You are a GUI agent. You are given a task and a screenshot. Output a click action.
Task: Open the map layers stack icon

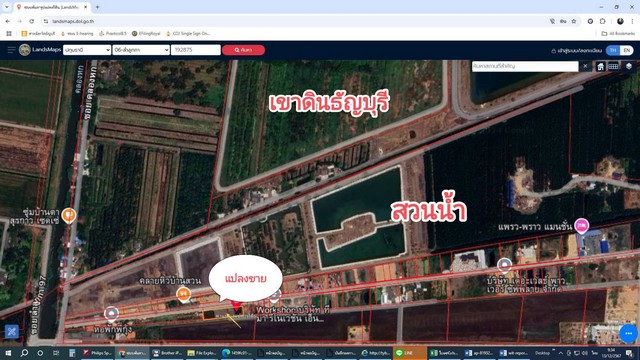point(629,66)
